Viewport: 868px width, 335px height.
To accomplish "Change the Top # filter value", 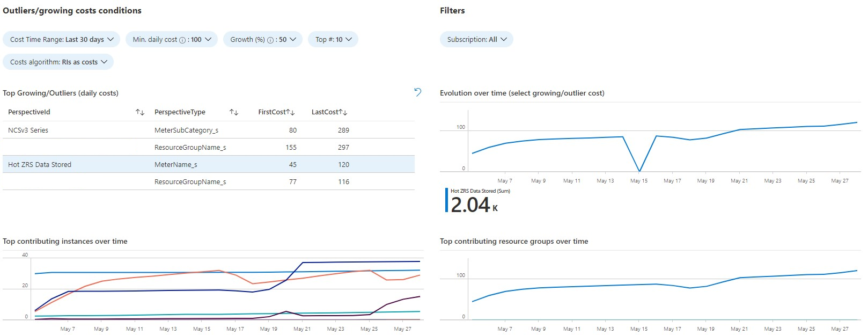I will tap(333, 39).
